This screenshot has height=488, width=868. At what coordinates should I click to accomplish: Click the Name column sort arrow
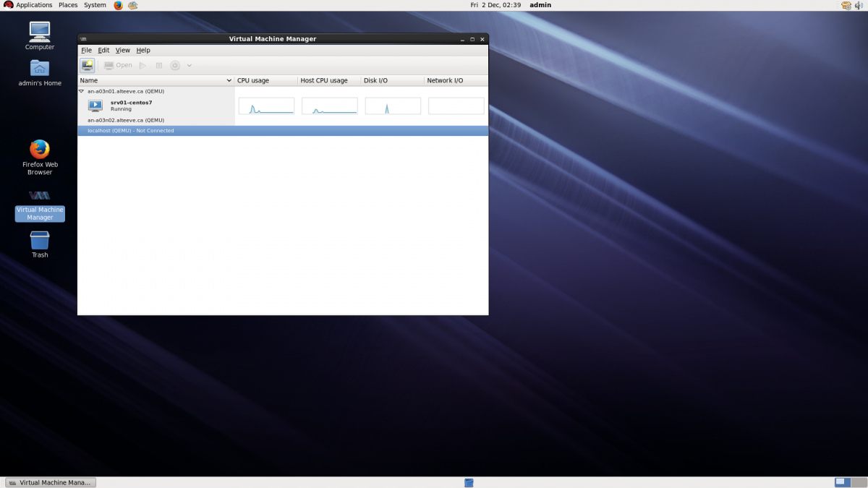coord(229,80)
